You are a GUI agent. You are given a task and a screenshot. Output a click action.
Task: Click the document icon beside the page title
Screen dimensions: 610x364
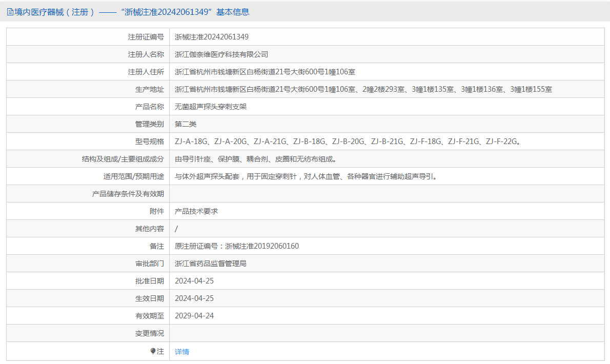point(10,12)
